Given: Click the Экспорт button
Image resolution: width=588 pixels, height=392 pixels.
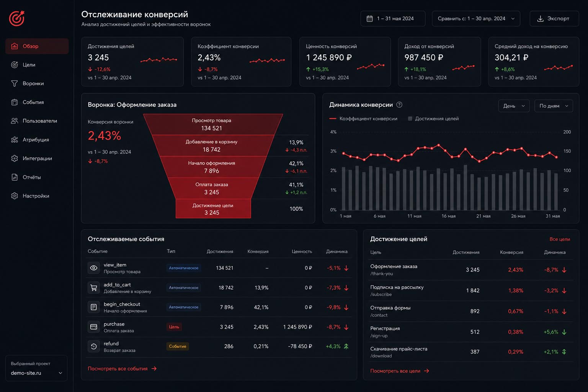Looking at the screenshot, I should click(554, 18).
